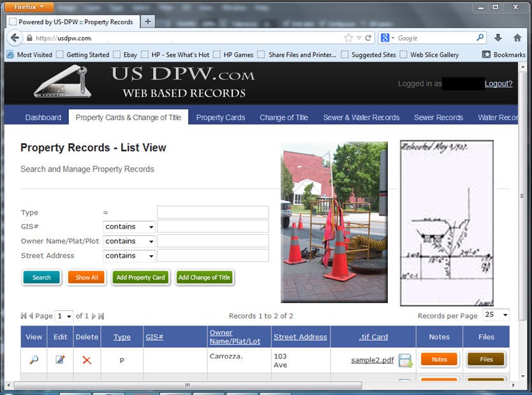This screenshot has height=395, width=532.
Task: Click the Owner Name/Plat/Plot input field
Action: (212, 241)
